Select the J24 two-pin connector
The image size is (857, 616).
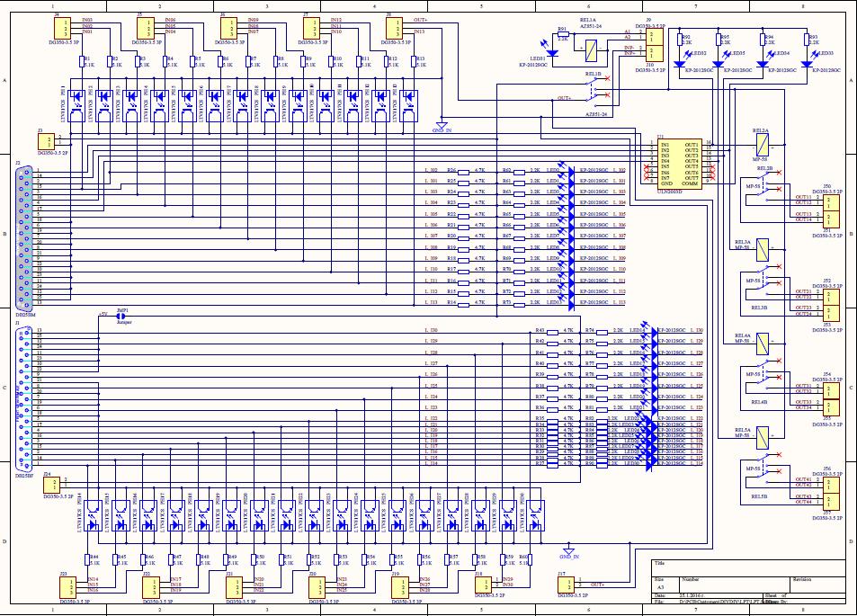[52, 485]
